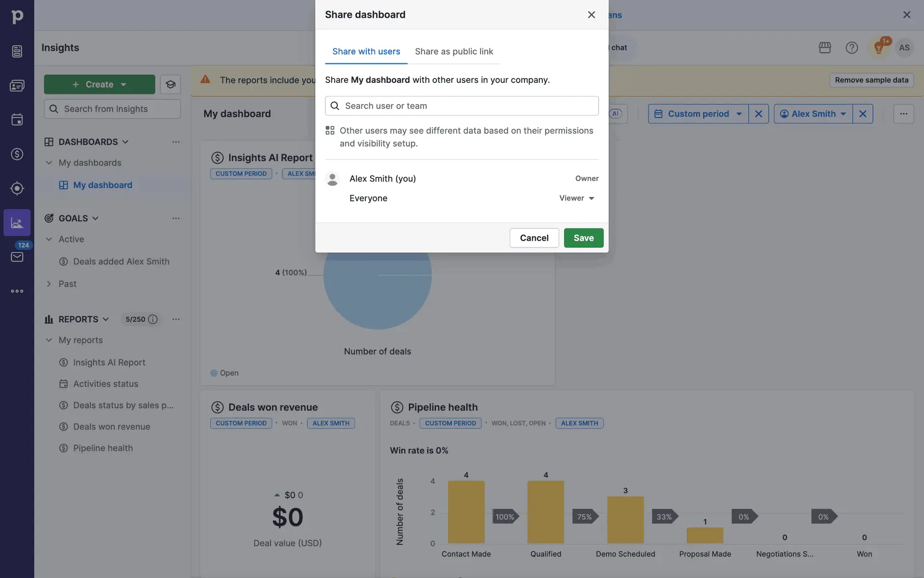
Task: Click the blue Open legend dot
Action: [x=214, y=373]
